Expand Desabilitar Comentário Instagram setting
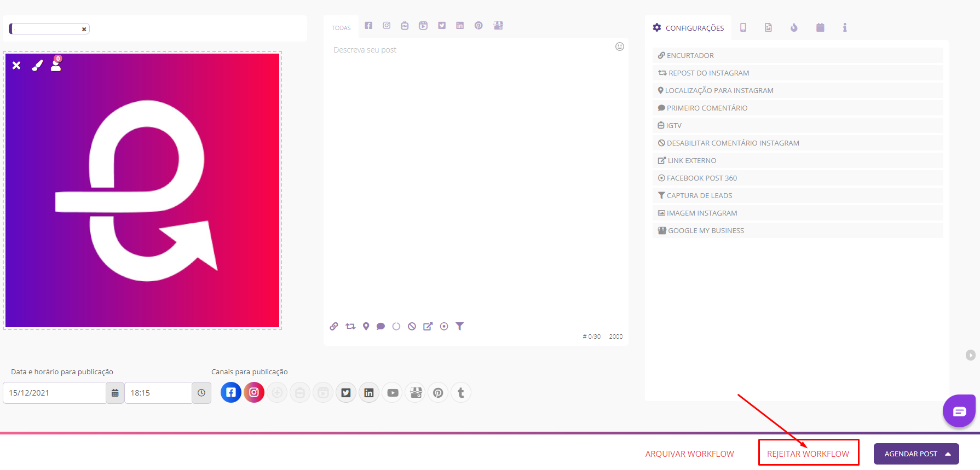Screen dimensions: 980x470 click(x=798, y=143)
